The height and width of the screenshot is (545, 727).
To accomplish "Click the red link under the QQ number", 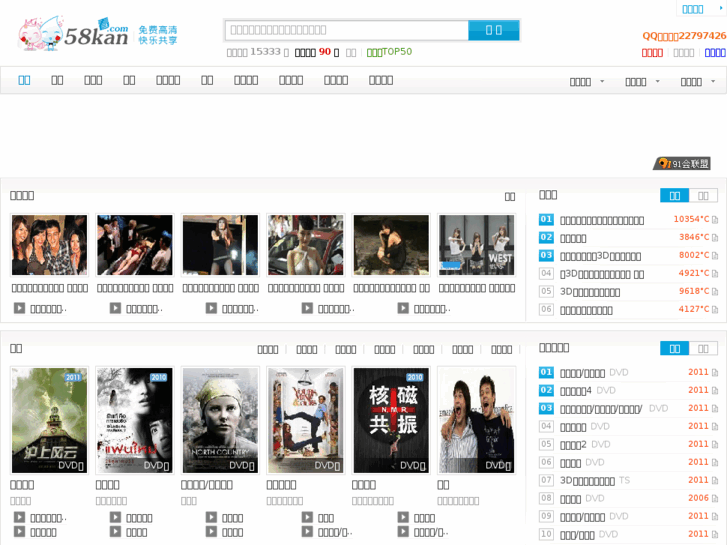I will coord(652,53).
